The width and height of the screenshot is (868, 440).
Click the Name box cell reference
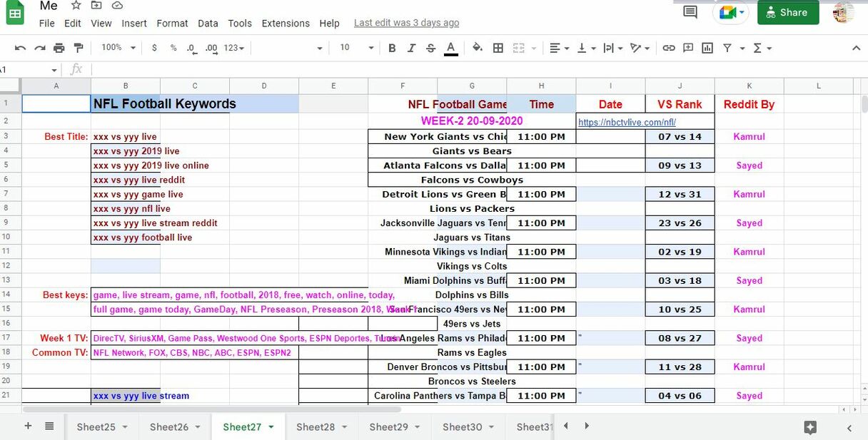pyautogui.click(x=29, y=69)
